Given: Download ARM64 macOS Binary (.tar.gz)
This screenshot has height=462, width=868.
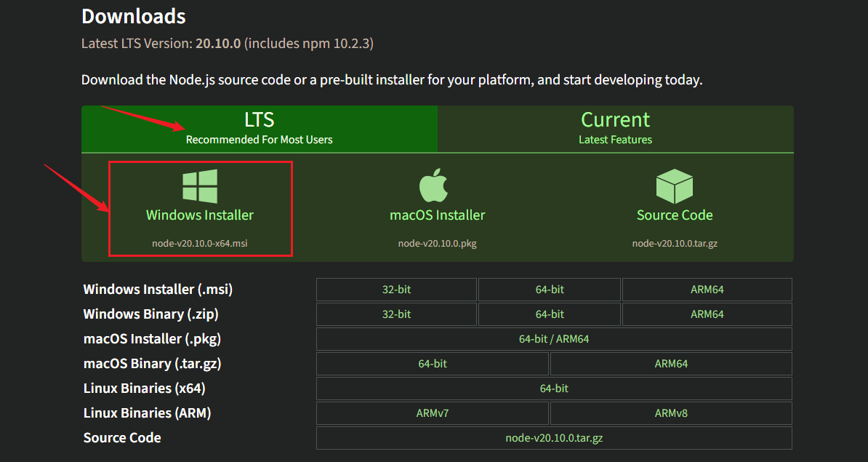Looking at the screenshot, I should pos(671,363).
